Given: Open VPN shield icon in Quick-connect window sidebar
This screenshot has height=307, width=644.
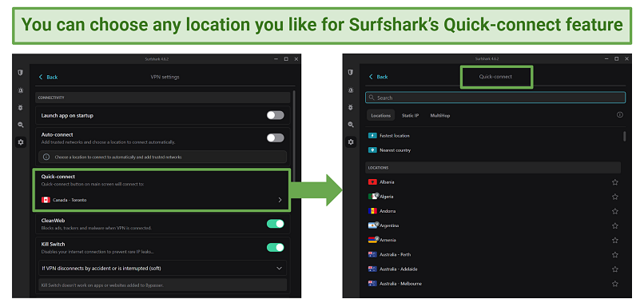Looking at the screenshot, I should tap(350, 72).
